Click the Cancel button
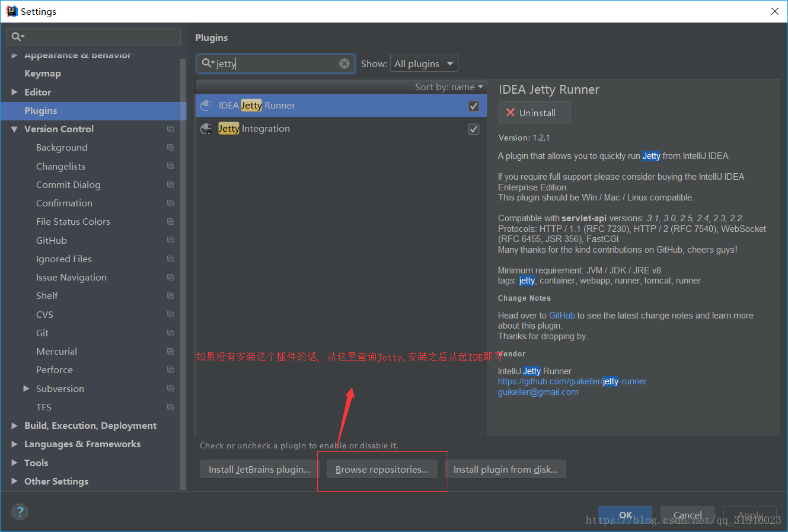Screen dimensions: 788x532 tap(688, 515)
